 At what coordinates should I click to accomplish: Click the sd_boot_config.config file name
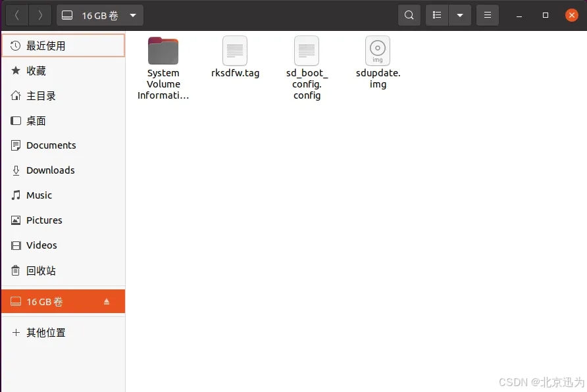[x=307, y=84]
